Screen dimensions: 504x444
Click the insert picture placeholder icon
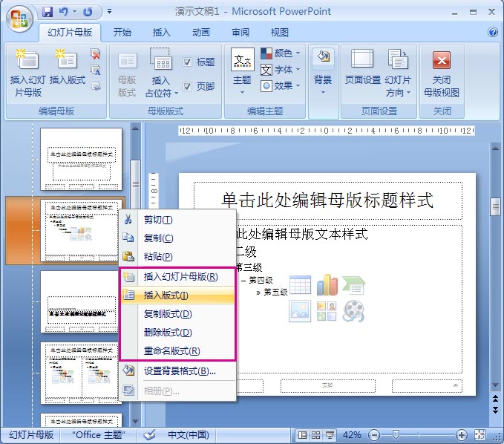click(300, 311)
